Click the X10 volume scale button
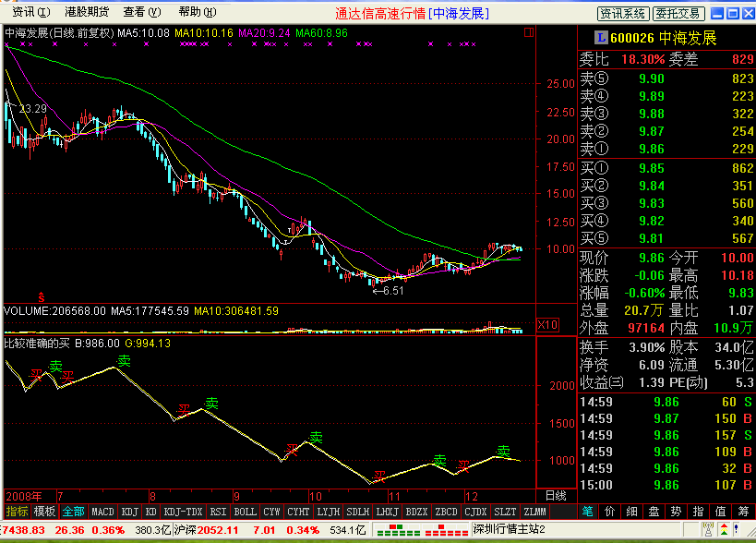The image size is (756, 543). (547, 324)
